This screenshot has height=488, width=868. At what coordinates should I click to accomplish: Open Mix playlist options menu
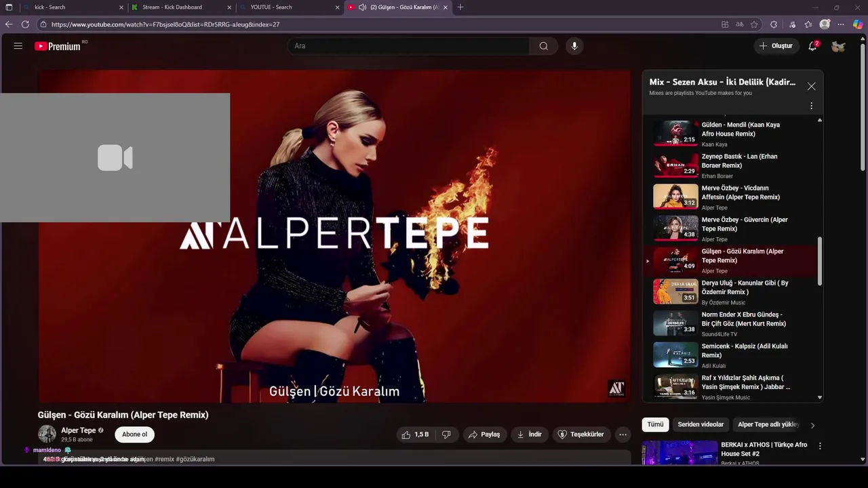(811, 106)
